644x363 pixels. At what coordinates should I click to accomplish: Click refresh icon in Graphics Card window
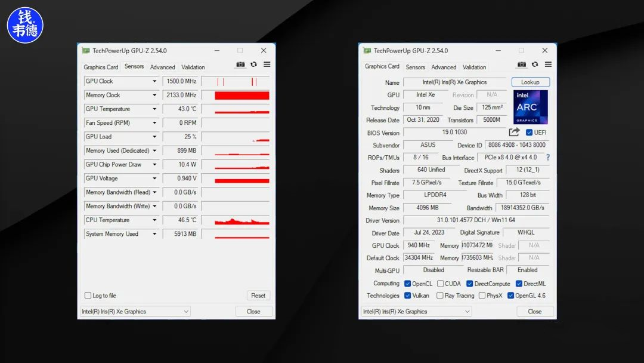click(535, 64)
